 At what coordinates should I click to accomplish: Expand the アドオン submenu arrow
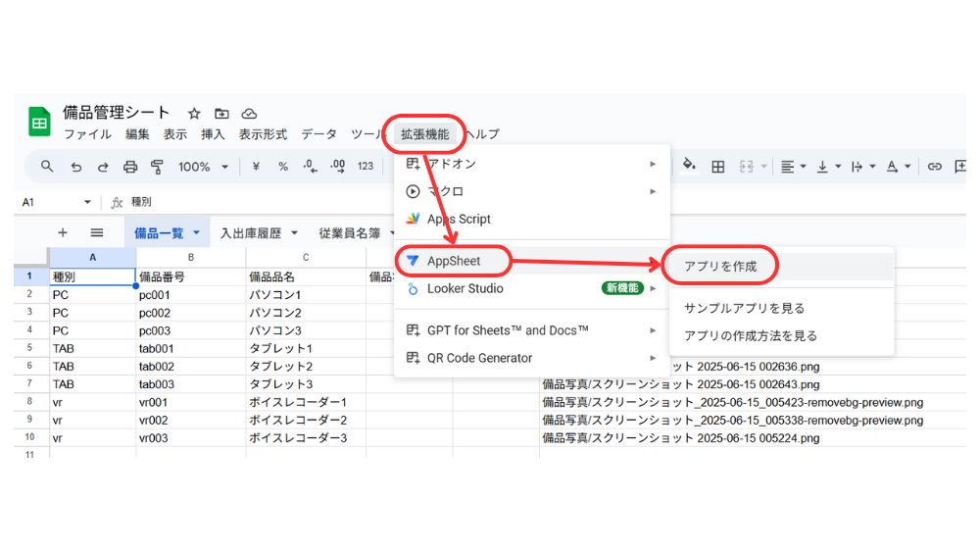tap(653, 164)
